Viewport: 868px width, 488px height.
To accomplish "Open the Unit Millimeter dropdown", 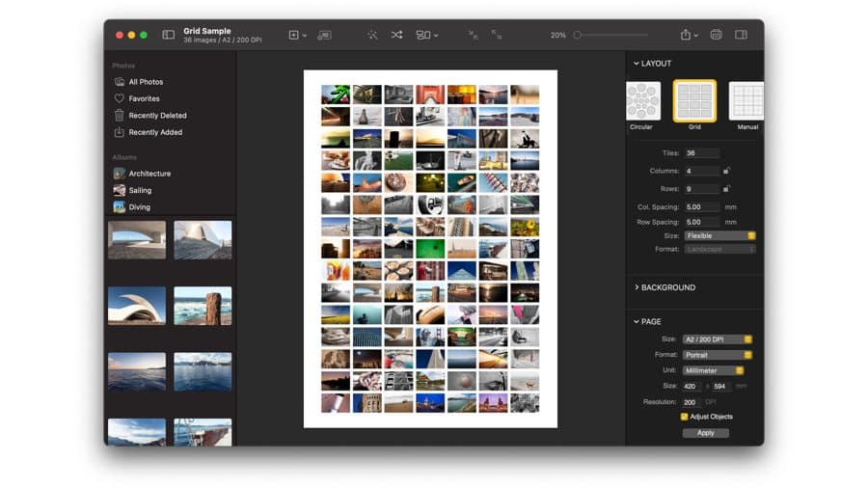I will (x=713, y=370).
